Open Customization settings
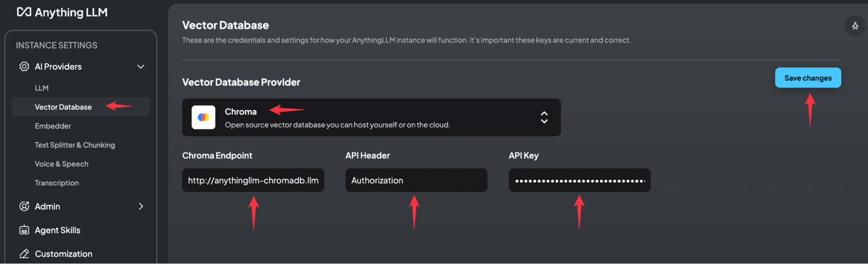 [64, 254]
